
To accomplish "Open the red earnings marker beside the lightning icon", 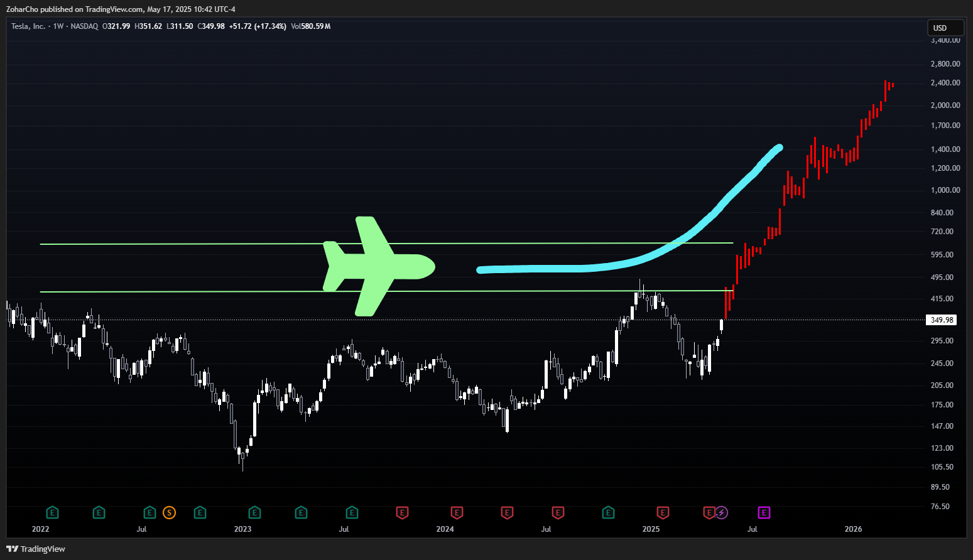I will point(709,513).
